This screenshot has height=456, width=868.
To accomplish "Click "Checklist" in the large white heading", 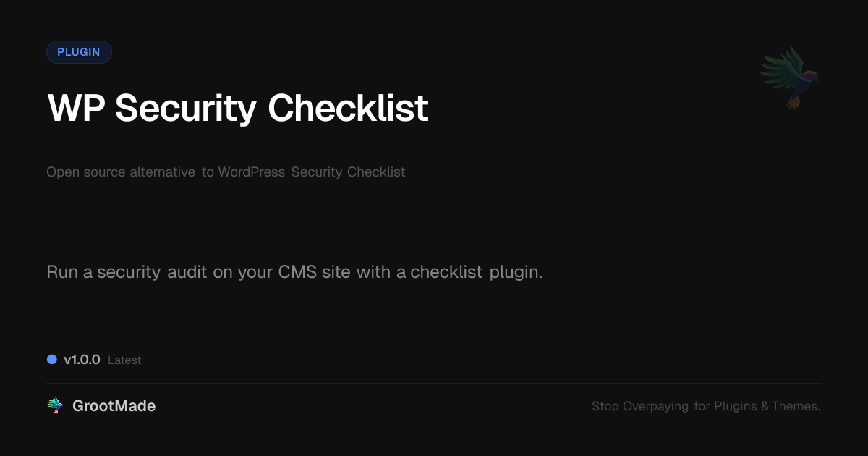I will click(348, 109).
